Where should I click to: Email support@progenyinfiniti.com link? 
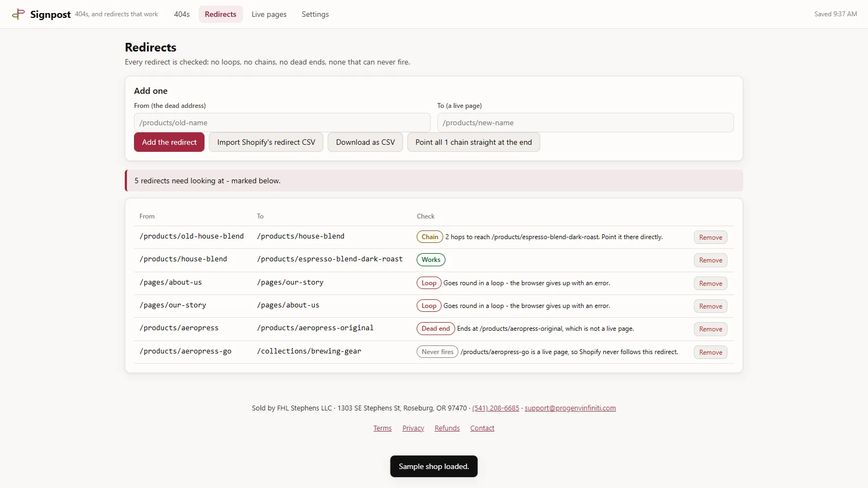570,408
